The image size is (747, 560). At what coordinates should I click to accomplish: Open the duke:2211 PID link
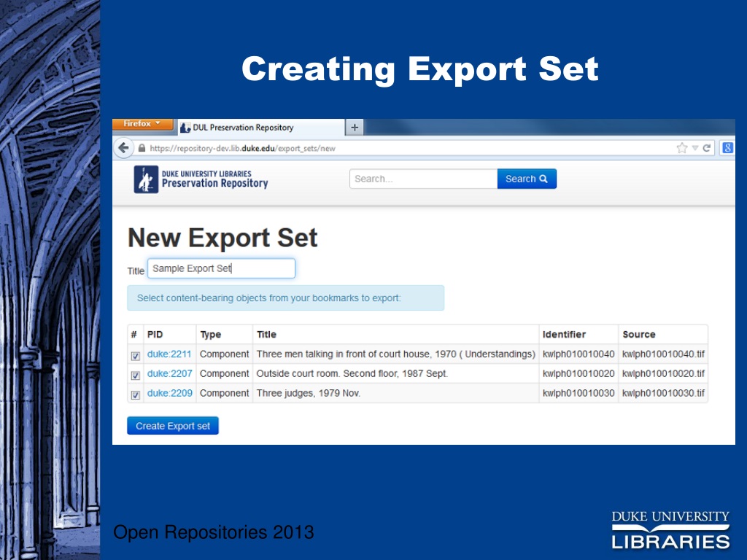coord(169,354)
